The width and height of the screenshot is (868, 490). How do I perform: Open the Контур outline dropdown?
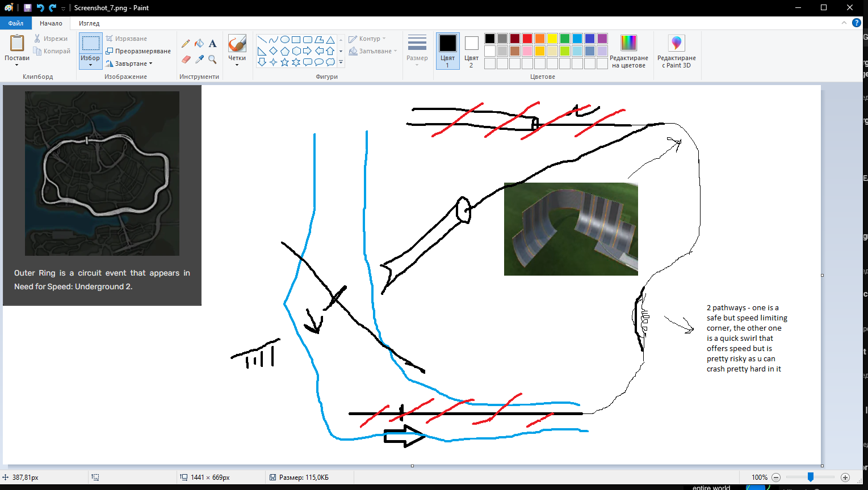pos(367,38)
